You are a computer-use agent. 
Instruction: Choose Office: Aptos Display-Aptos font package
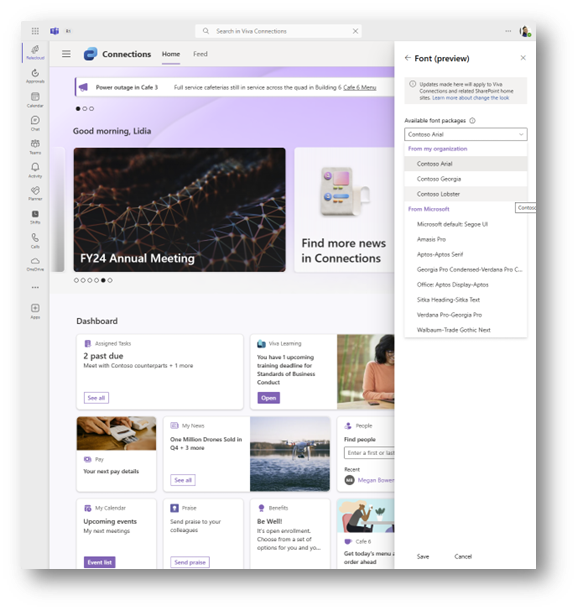(466, 284)
